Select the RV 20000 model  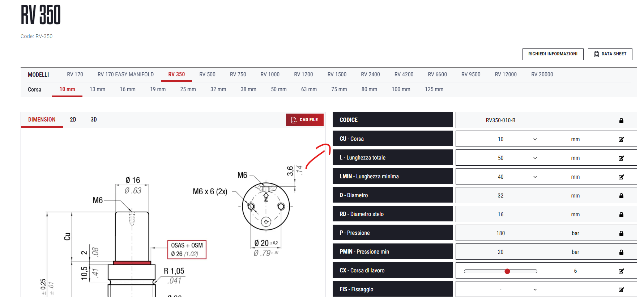pos(542,75)
